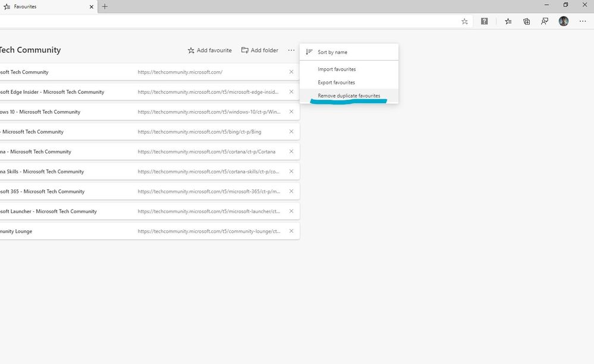This screenshot has width=594, height=364.
Task: Click the URL containing t5/windows-10/ct-p
Action: [209, 112]
